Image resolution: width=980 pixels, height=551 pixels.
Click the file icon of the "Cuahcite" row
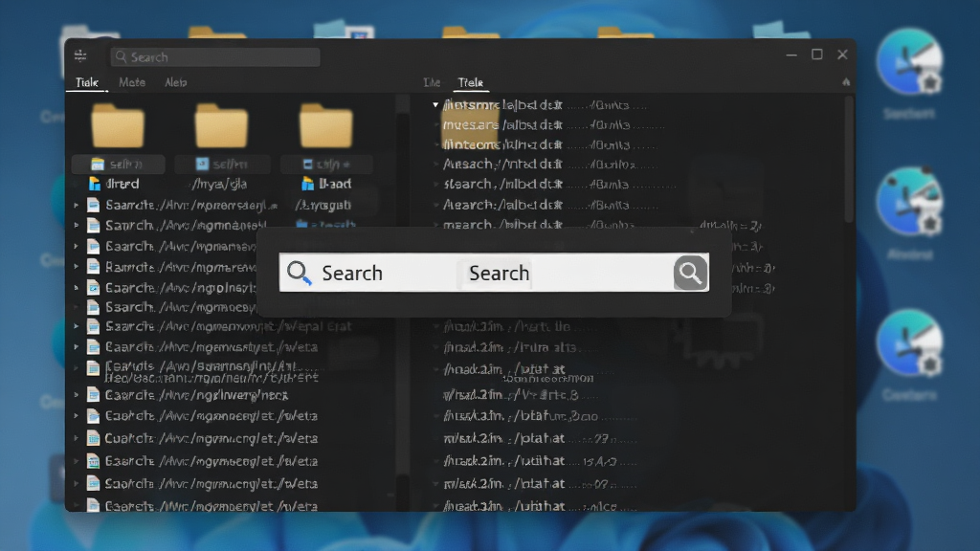tap(93, 438)
